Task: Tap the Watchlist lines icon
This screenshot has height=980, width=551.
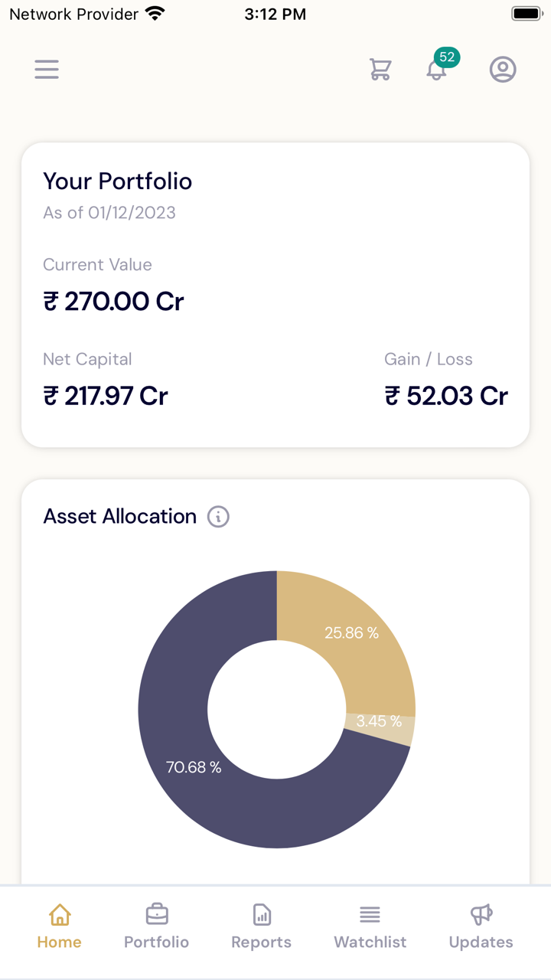Action: pyautogui.click(x=370, y=914)
